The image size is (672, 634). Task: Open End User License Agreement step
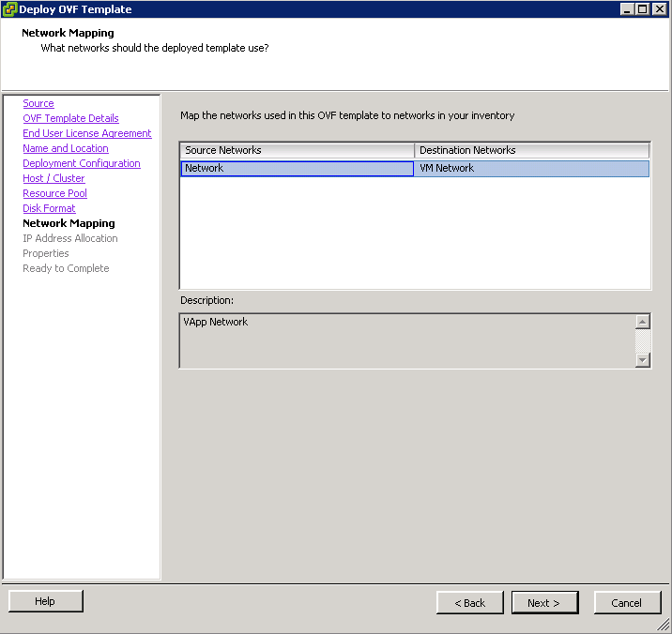[86, 133]
